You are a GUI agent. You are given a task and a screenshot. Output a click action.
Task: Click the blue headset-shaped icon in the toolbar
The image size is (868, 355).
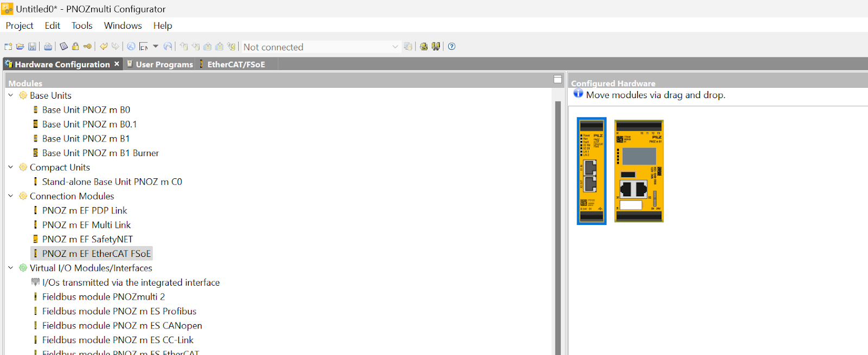tap(168, 47)
